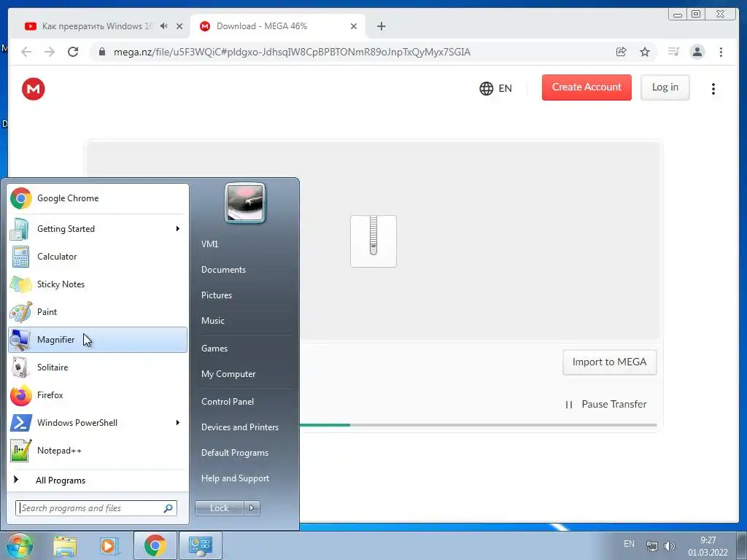Open My Computer

tap(228, 374)
